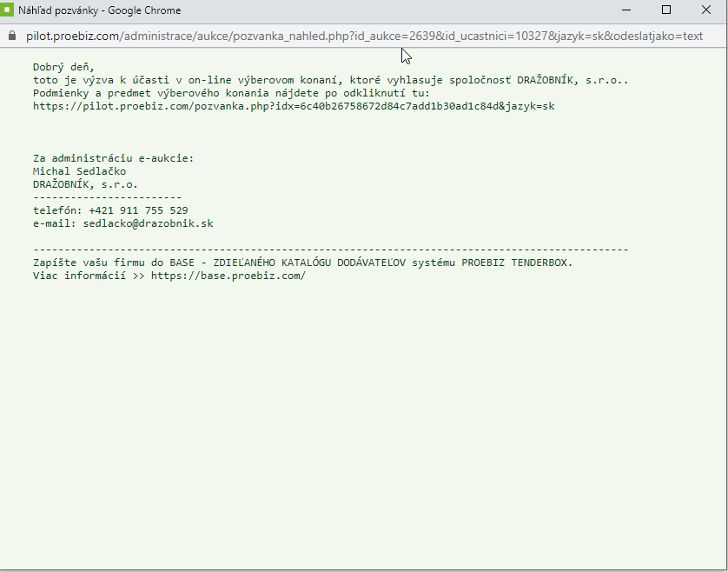Click the name Michal Sedlačko

click(x=79, y=171)
